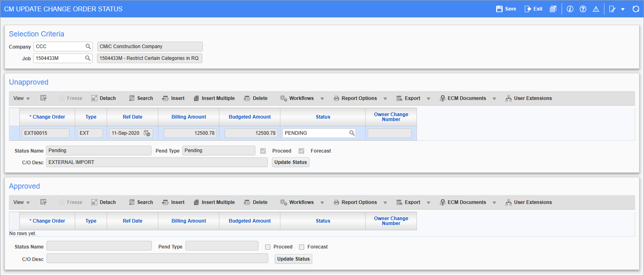This screenshot has width=644, height=276.
Task: Open Export dropdown arrow in Approved toolbar
Action: (428, 203)
